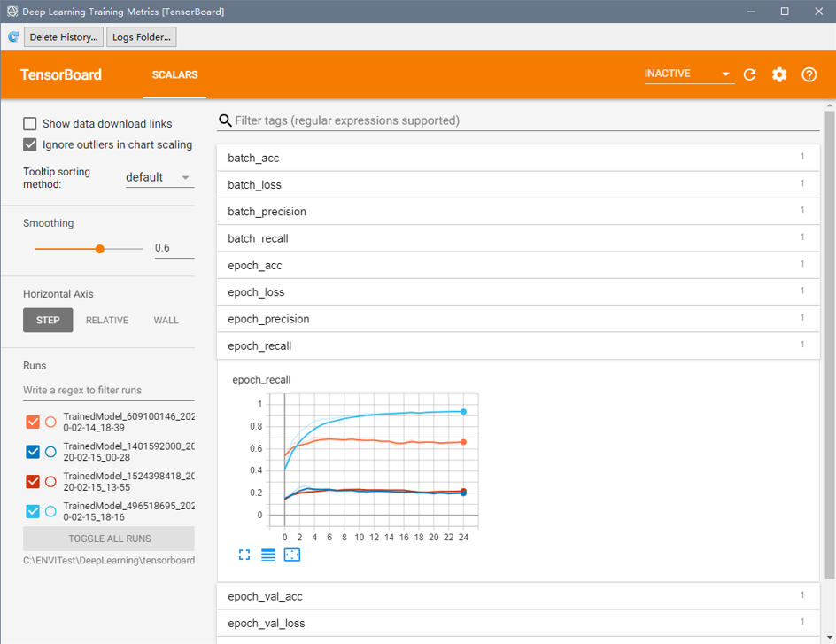836x644 pixels.
Task: Enable Show data download links
Action: tap(30, 124)
